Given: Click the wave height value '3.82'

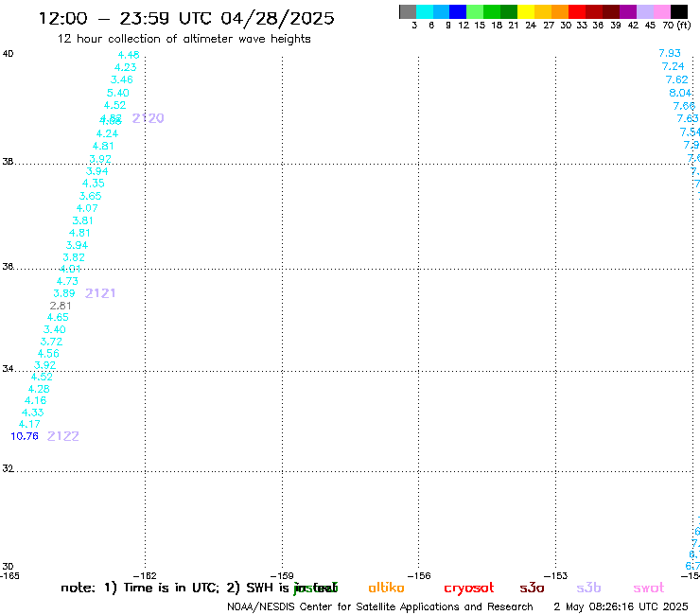Looking at the screenshot, I should coord(74,257).
